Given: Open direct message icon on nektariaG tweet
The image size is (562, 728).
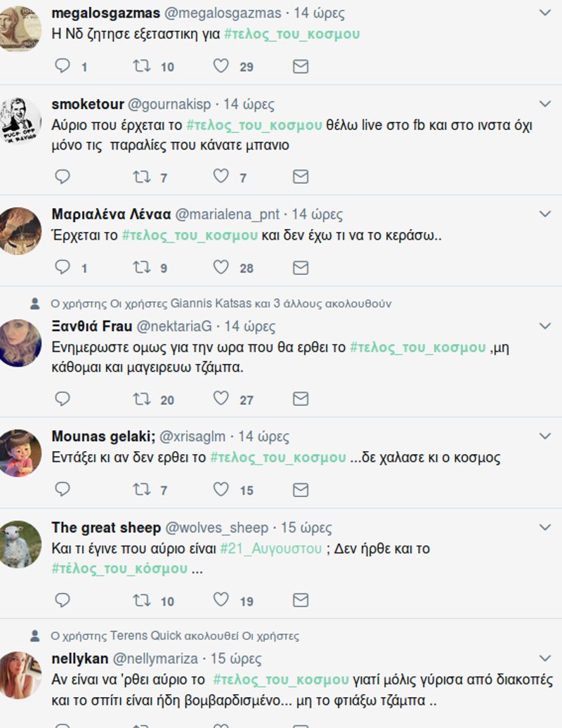Looking at the screenshot, I should [x=301, y=398].
